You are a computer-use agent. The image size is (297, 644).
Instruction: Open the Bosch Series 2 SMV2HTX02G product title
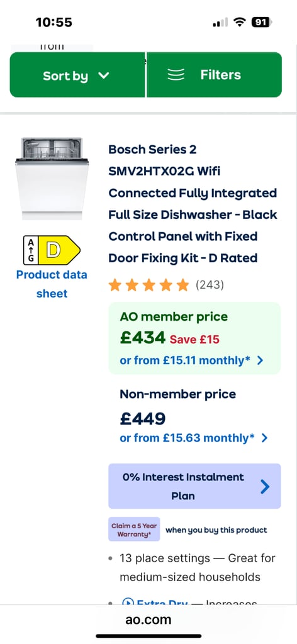pyautogui.click(x=193, y=204)
